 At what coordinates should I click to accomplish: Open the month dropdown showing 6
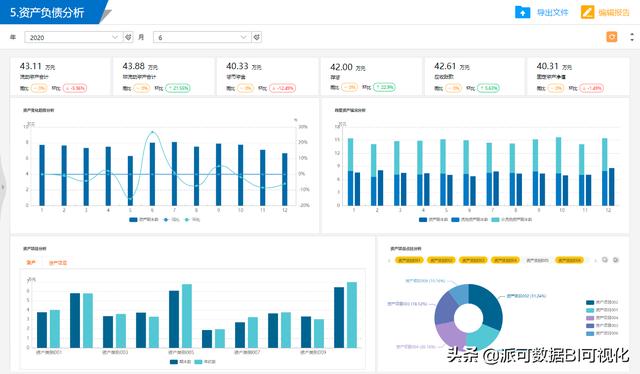pyautogui.click(x=202, y=37)
